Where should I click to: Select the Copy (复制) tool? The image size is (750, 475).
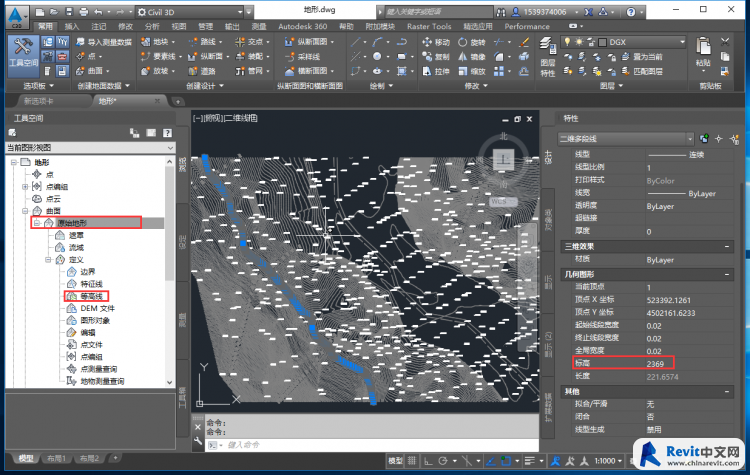click(436, 56)
